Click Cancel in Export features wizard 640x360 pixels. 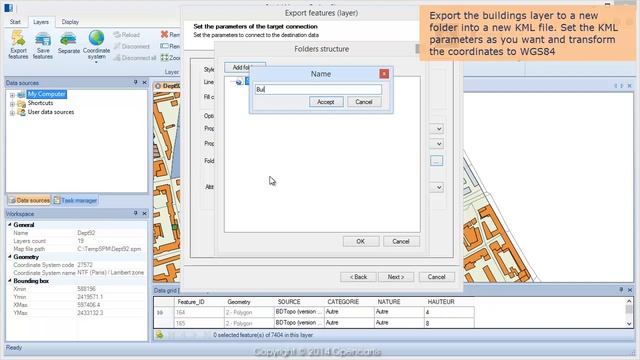click(436, 277)
